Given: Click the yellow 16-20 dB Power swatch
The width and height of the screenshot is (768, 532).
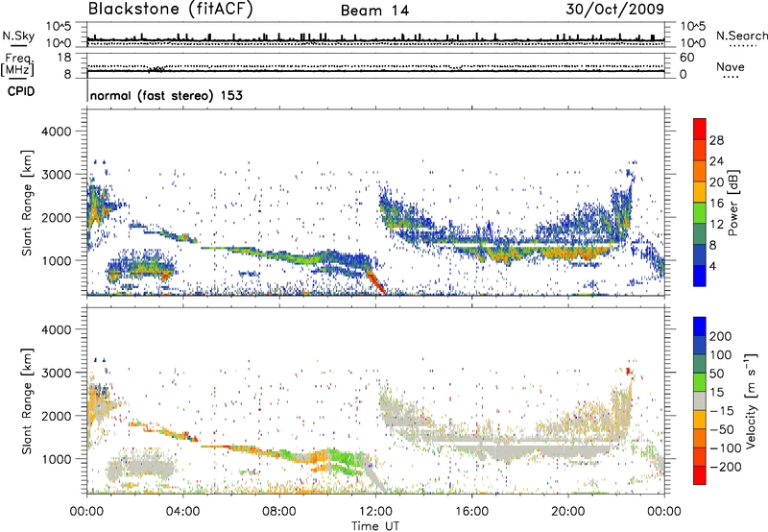Looking at the screenshot, I should click(x=700, y=192).
